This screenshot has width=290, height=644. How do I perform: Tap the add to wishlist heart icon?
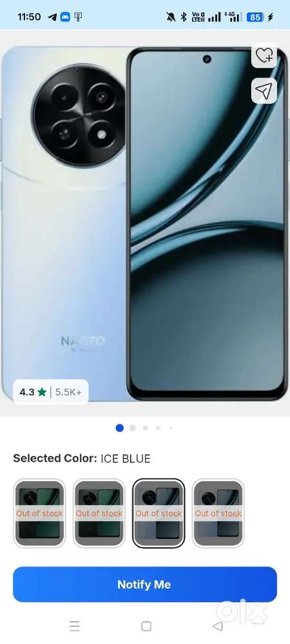click(x=264, y=55)
